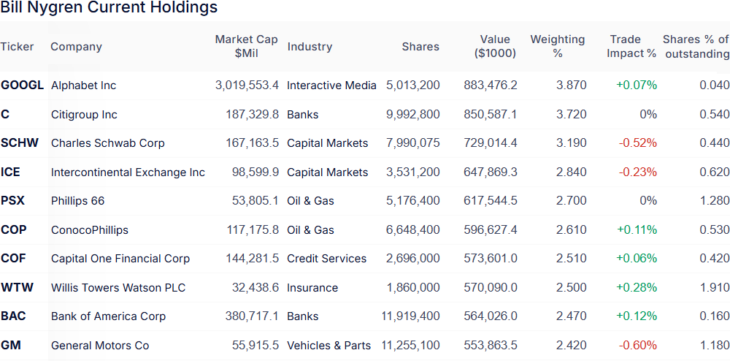Sort by Value ($1000) column header
730x361 pixels.
495,46
